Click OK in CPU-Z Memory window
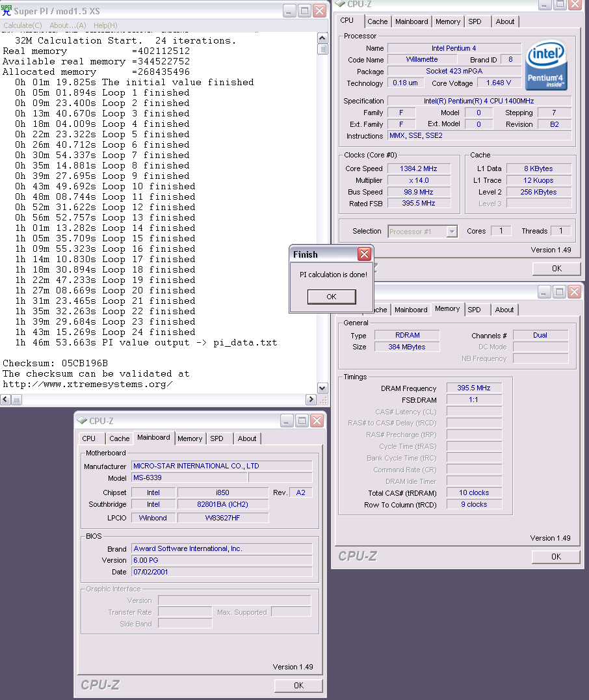Viewport: 589px width, 700px height. click(556, 557)
